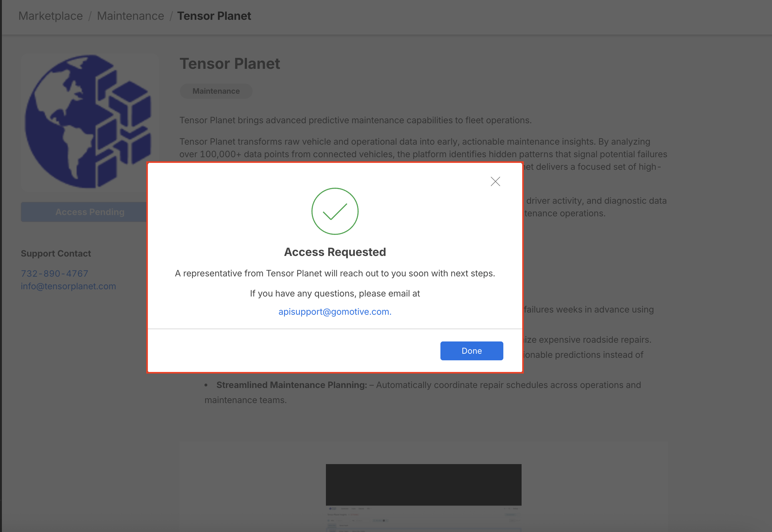
Task: Select the Maintenance category tag
Action: [x=216, y=91]
